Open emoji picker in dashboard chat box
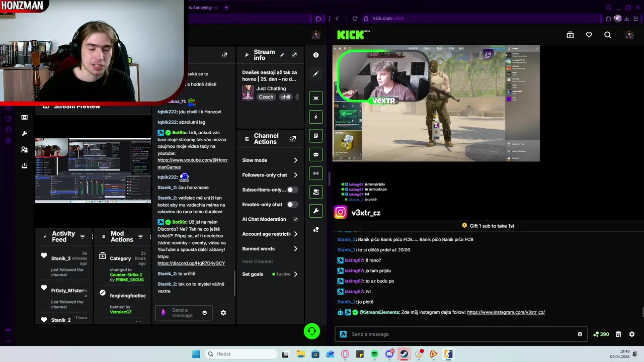This screenshot has height=362, width=644. click(204, 313)
